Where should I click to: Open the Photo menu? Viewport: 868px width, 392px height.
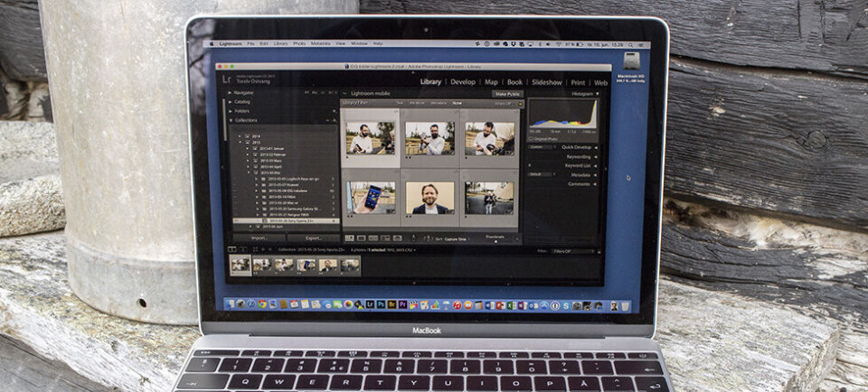click(x=299, y=43)
